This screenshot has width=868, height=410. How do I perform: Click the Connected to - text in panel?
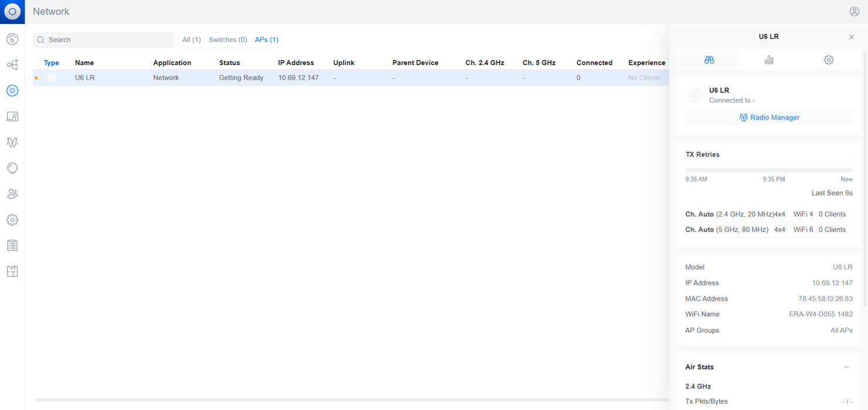pos(732,101)
